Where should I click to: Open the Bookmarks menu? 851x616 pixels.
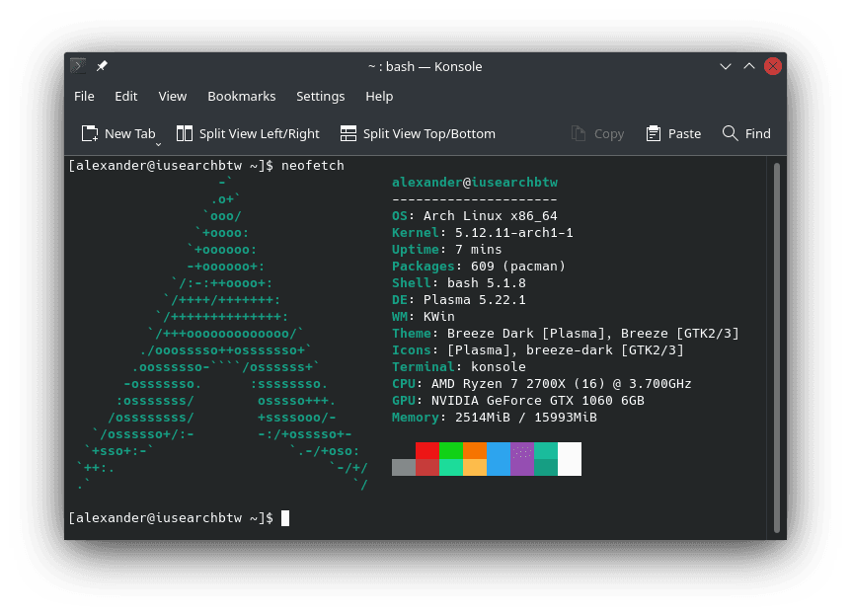tap(242, 96)
